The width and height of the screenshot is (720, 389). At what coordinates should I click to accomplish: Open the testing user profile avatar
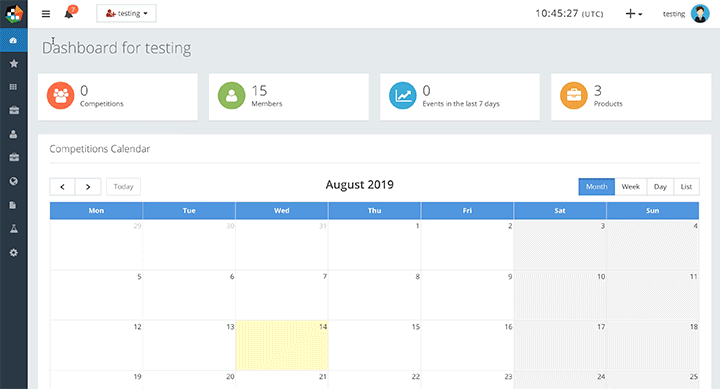pos(700,14)
